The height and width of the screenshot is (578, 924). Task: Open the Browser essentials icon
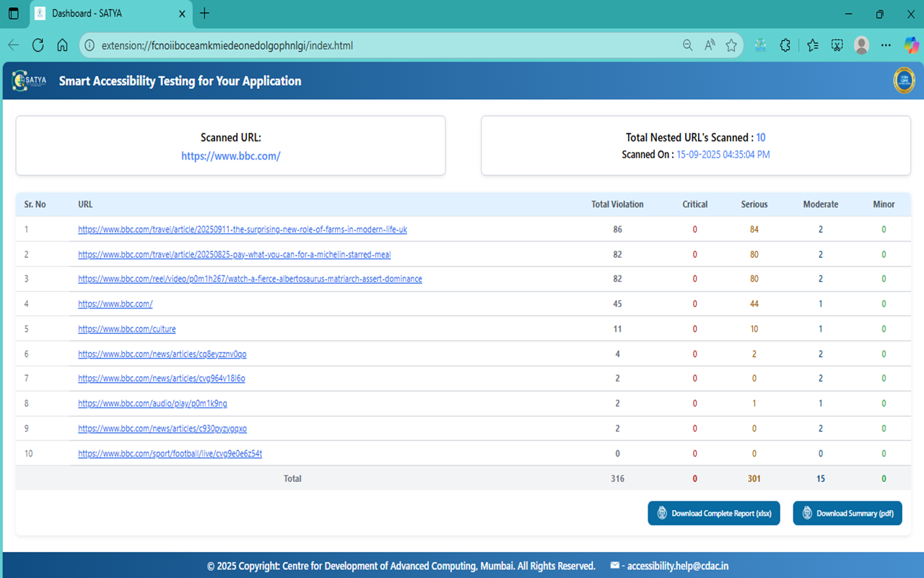pyautogui.click(x=837, y=46)
